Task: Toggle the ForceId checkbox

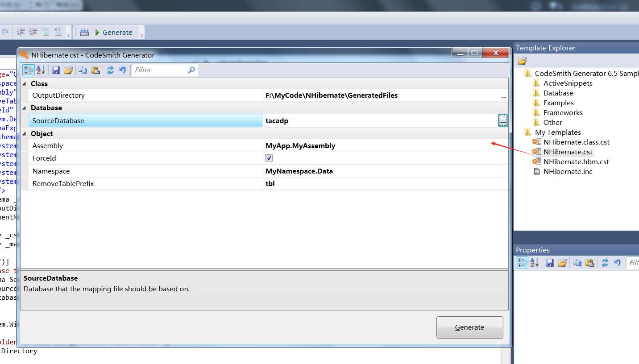Action: [269, 158]
